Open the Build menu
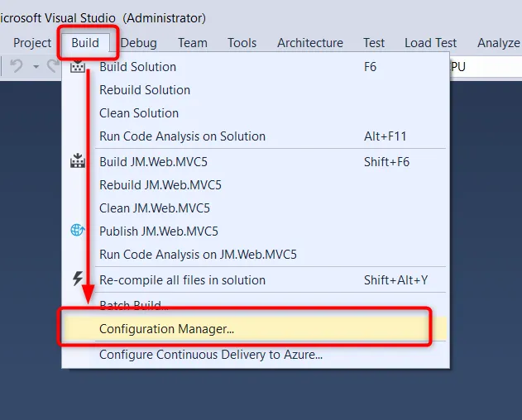The height and width of the screenshot is (420, 522). click(x=85, y=43)
